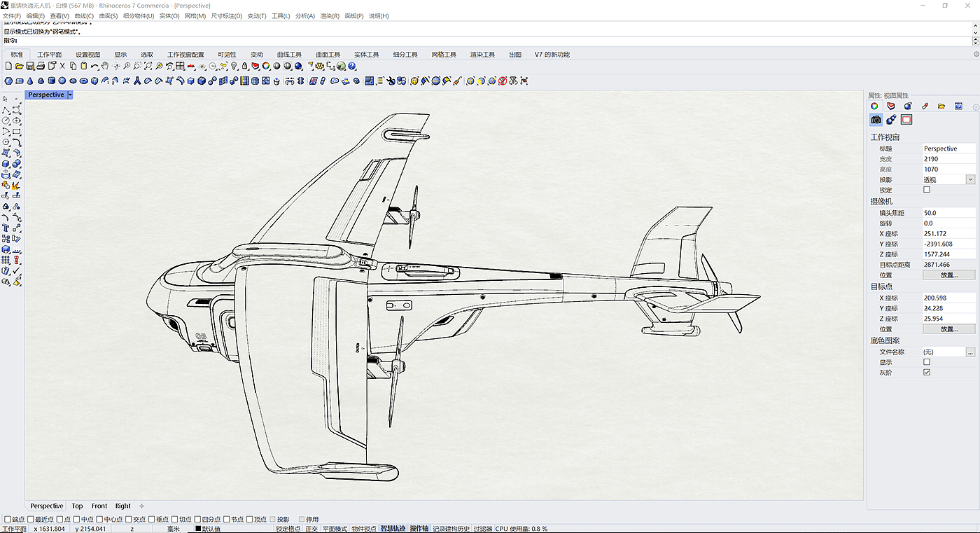Click the Save file icon in the toolbar
The width and height of the screenshot is (980, 533).
click(29, 67)
